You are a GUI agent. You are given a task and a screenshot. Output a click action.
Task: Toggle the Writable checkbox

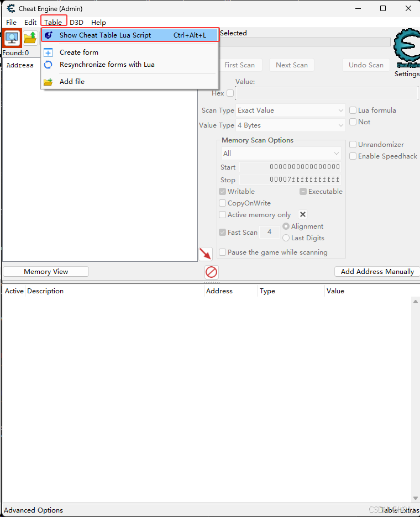(222, 191)
